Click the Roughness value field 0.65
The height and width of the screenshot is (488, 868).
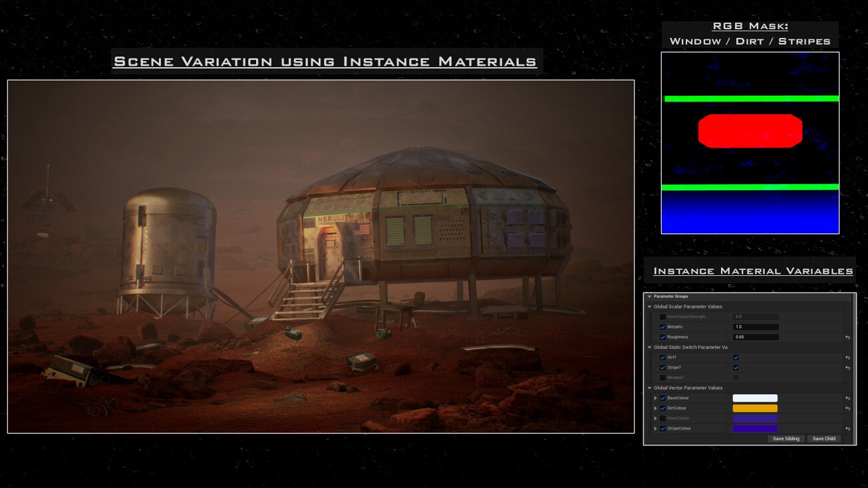(756, 337)
